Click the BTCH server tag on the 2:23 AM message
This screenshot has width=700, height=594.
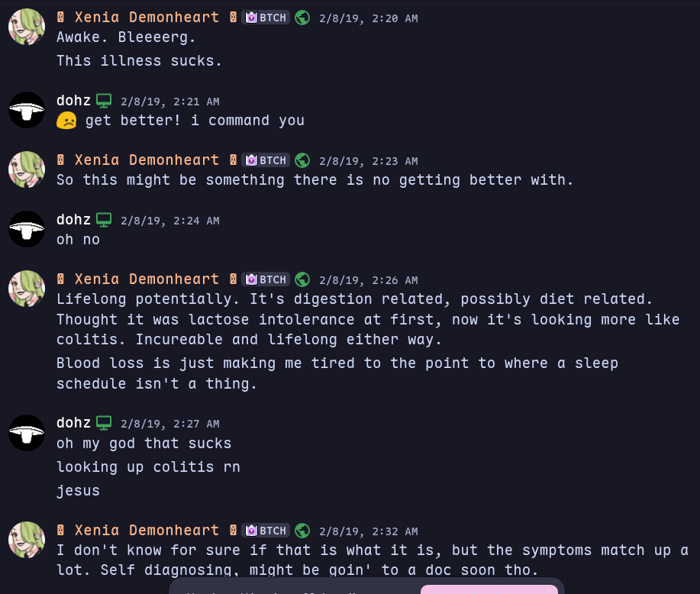click(x=266, y=160)
